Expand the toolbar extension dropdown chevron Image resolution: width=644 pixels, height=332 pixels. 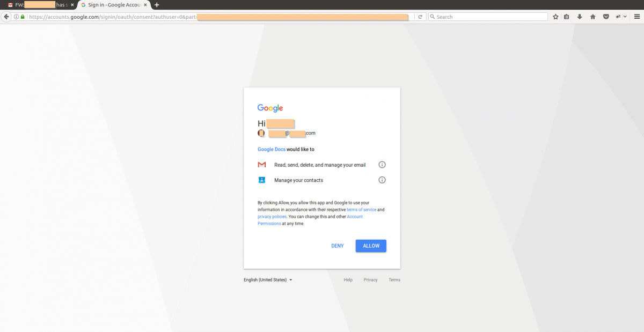coord(625,17)
